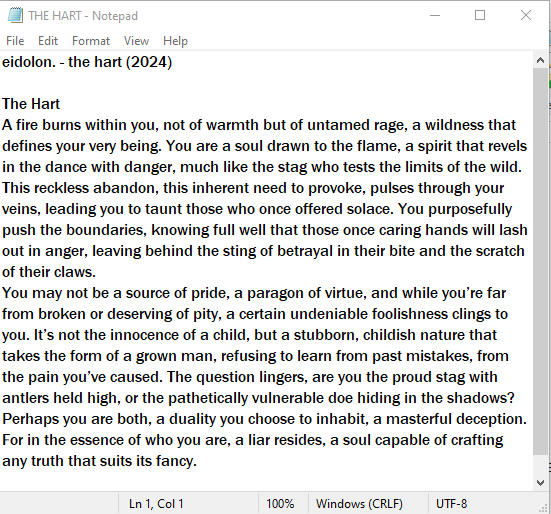Click the vertical scrollbar thumb
Image resolution: width=551 pixels, height=514 pixels.
pyautogui.click(x=540, y=261)
